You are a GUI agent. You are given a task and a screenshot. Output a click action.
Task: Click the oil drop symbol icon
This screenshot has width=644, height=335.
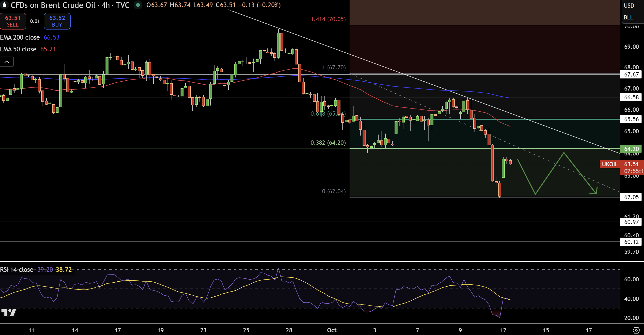[x=4, y=5]
